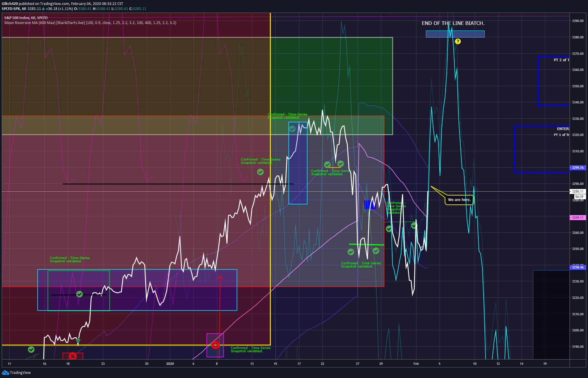
Task: Click the 'Confirmed' label above the small green rectangle
Action: [x=70, y=259]
